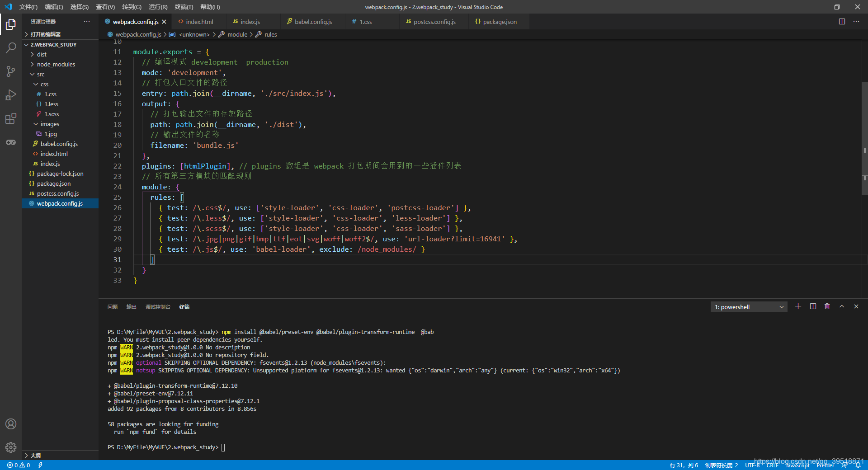The width and height of the screenshot is (868, 470).
Task: Switch to the babel.config.js tab
Action: [x=313, y=22]
